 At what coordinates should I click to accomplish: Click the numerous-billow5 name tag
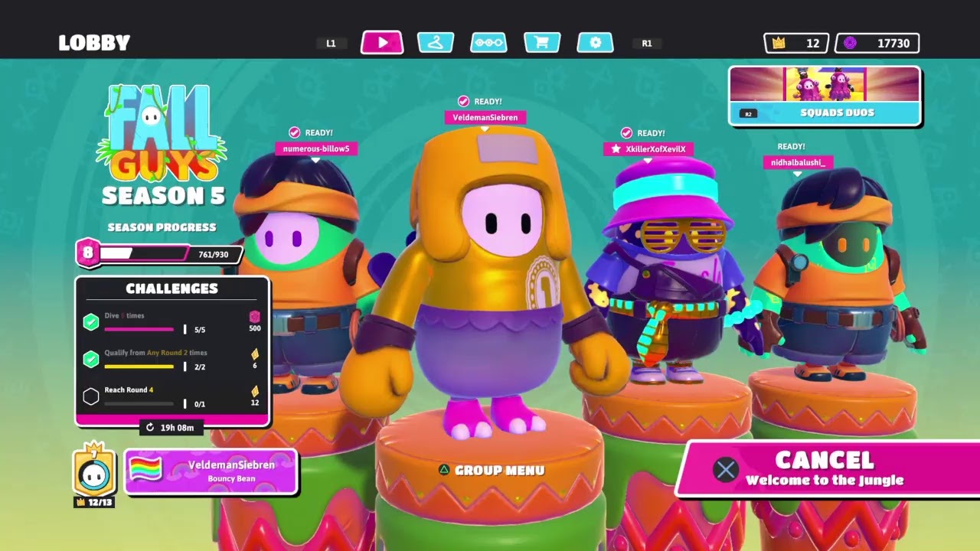point(316,148)
